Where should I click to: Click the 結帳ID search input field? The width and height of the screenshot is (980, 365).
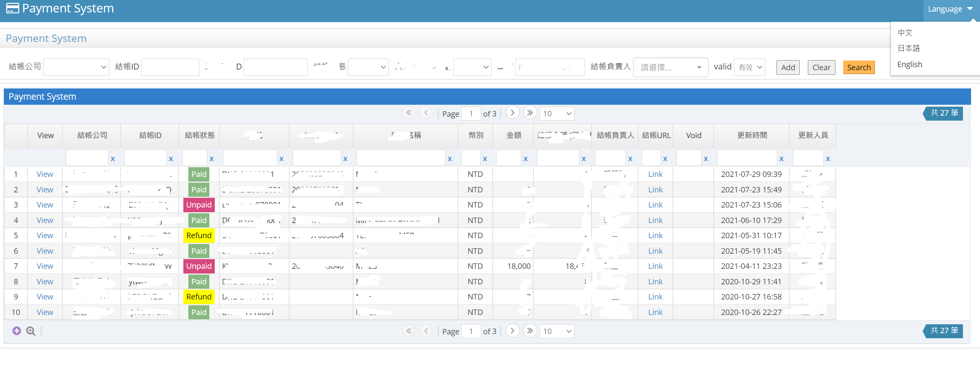170,67
